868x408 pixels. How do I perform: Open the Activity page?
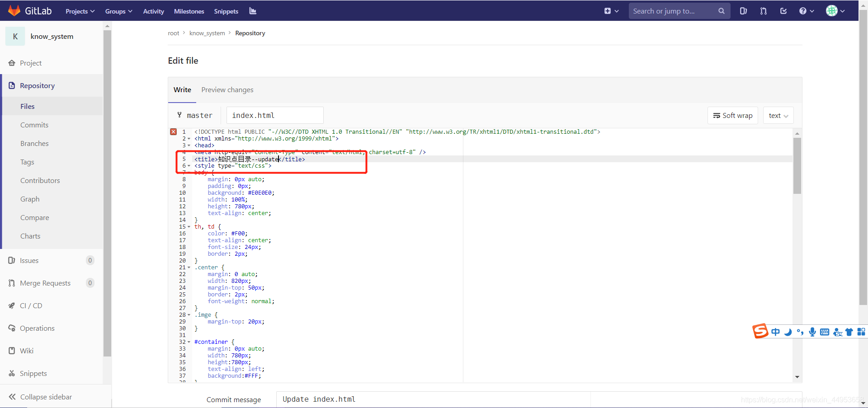click(x=153, y=11)
